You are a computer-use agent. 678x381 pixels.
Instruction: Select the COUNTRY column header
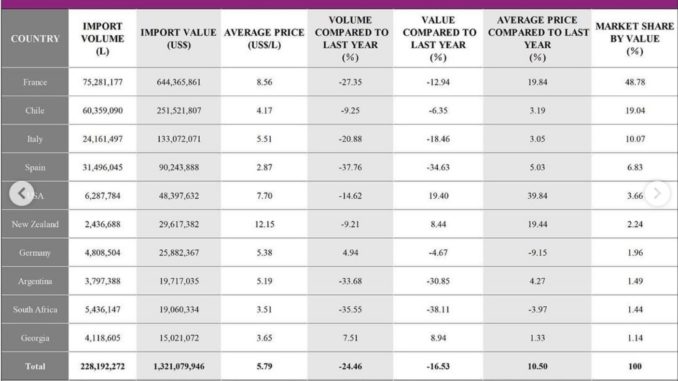[x=35, y=38]
